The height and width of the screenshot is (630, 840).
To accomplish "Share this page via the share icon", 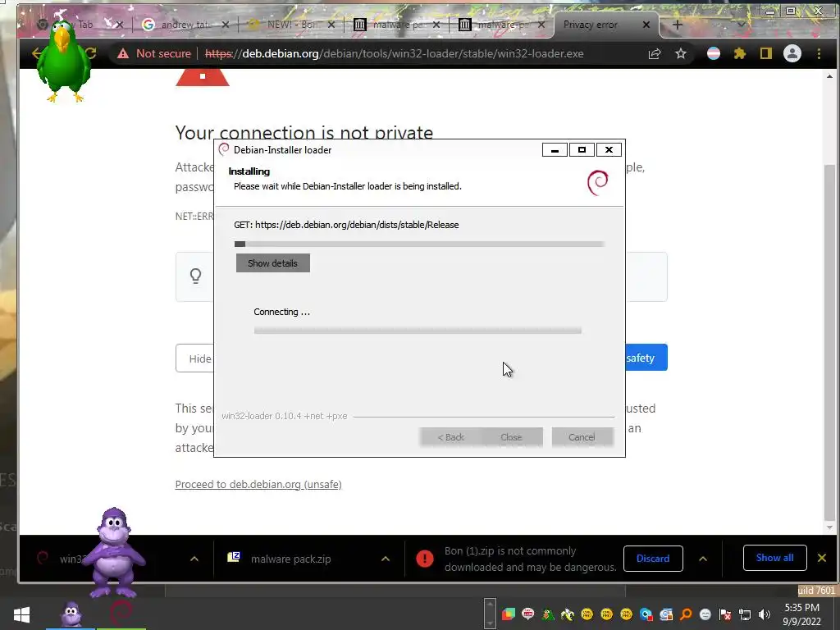I will point(655,53).
